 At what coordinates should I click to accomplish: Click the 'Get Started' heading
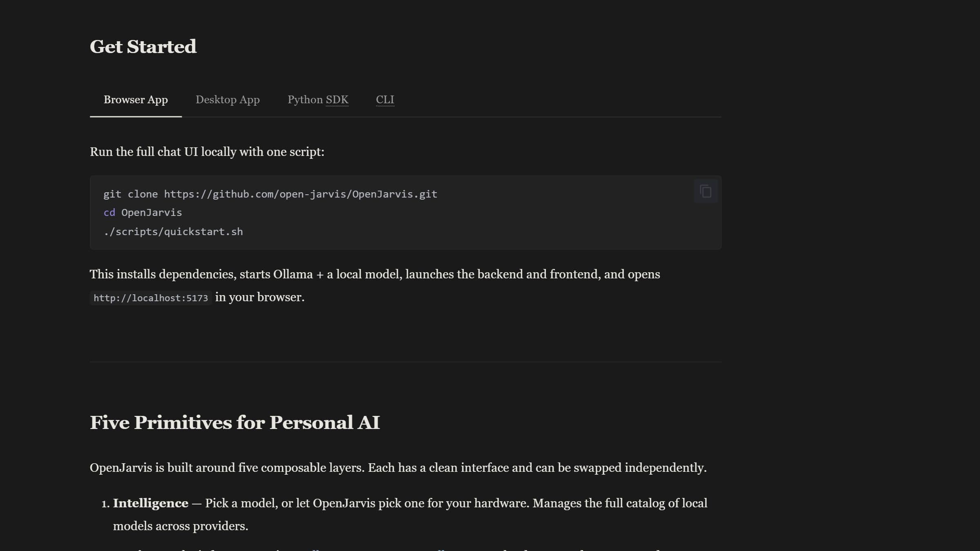(x=143, y=47)
